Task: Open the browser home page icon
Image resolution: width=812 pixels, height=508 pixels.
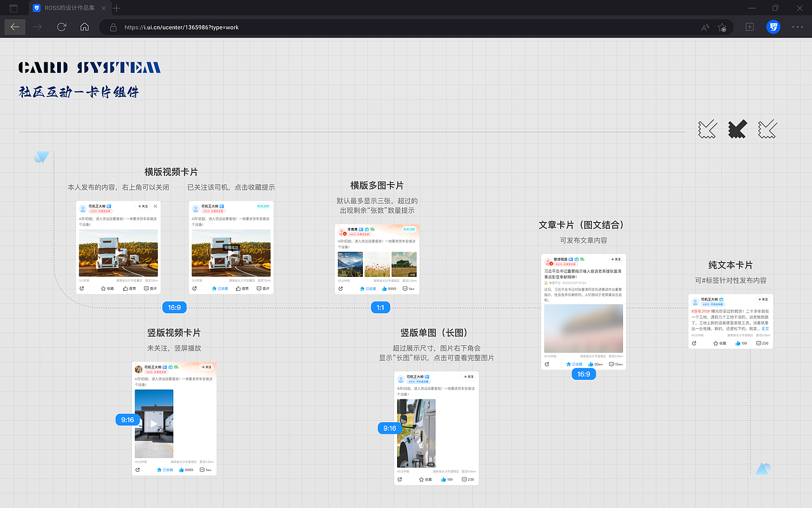Action: pos(84,27)
